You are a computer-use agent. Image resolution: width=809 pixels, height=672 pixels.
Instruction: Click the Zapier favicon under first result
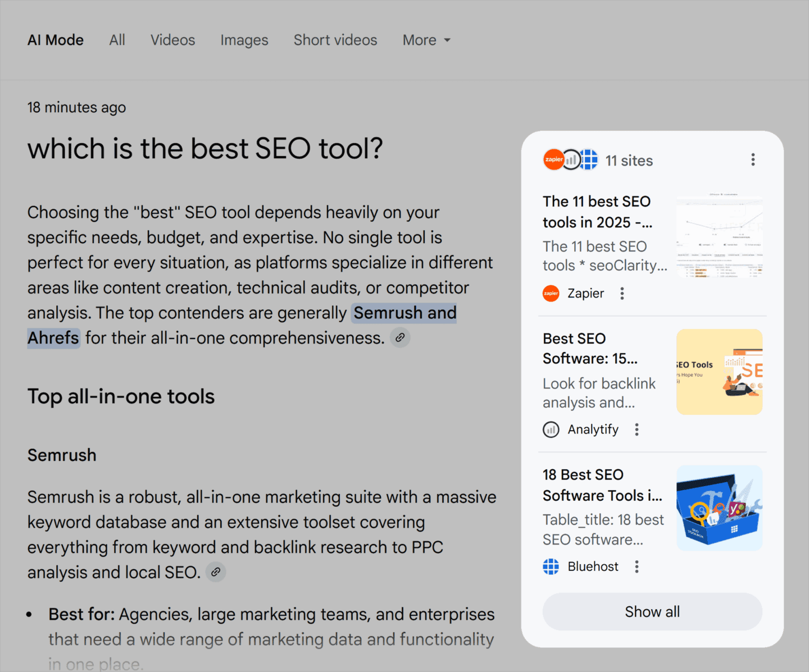(551, 294)
